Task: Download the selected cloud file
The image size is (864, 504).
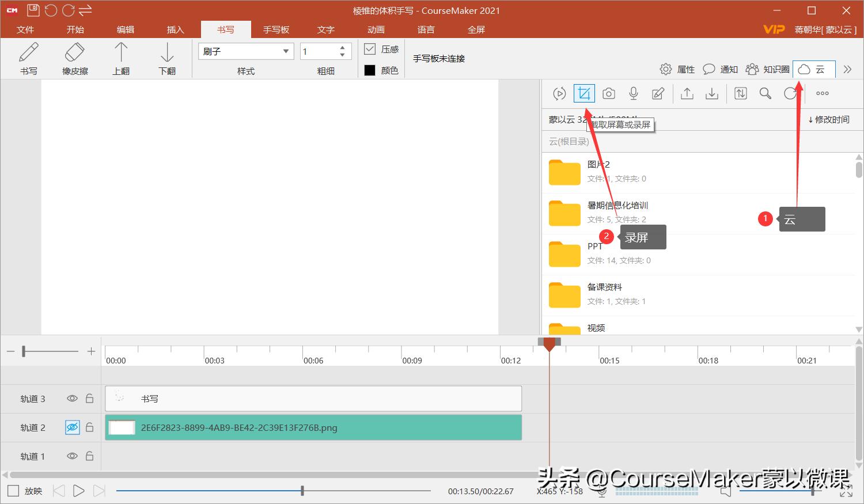Action: click(x=711, y=93)
